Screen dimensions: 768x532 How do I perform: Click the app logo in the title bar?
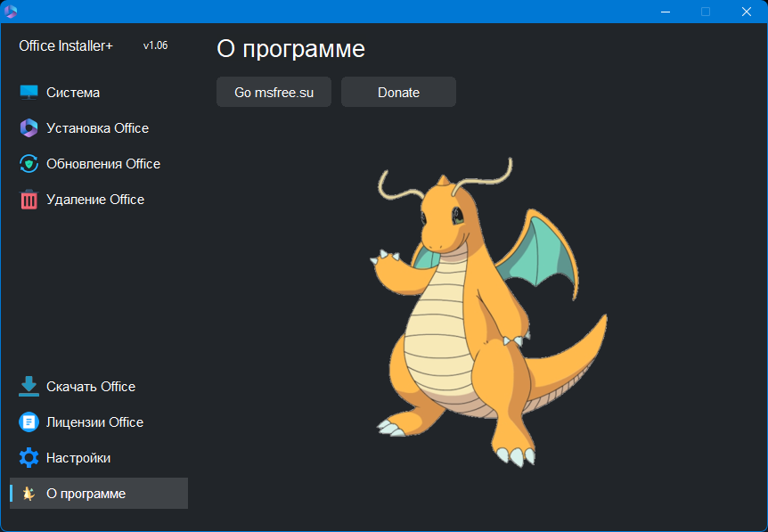coord(11,12)
